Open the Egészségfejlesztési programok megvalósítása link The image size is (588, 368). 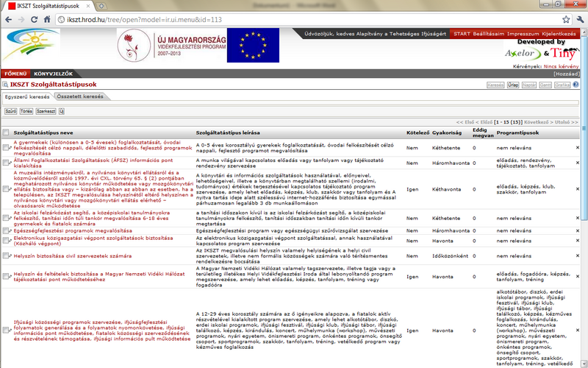(x=73, y=230)
